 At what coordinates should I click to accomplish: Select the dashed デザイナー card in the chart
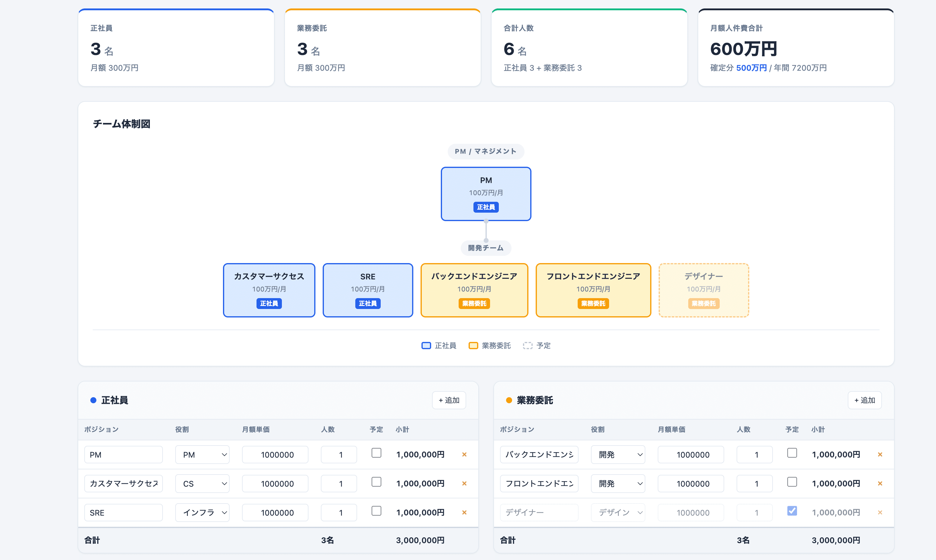tap(703, 290)
